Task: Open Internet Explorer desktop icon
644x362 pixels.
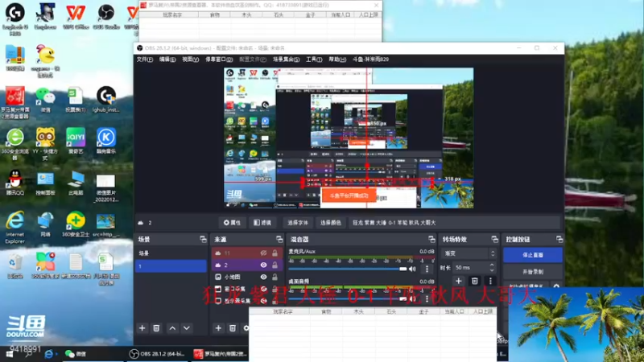Action: (14, 227)
